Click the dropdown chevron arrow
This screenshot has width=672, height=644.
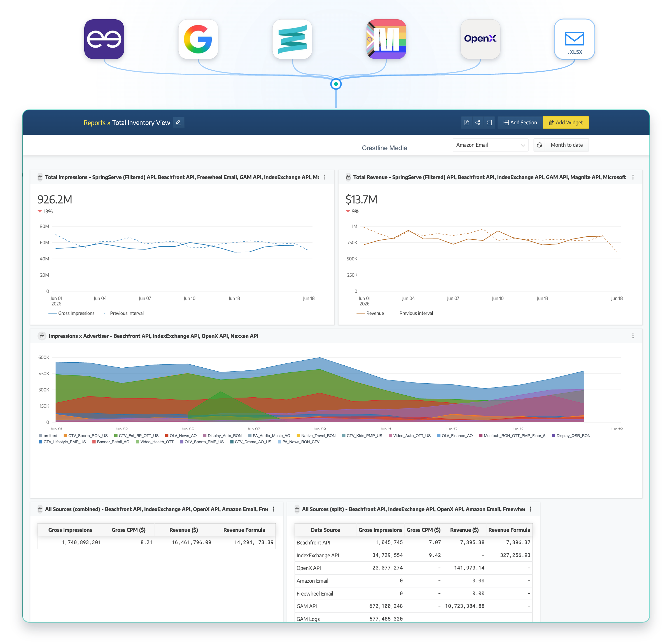pos(523,145)
